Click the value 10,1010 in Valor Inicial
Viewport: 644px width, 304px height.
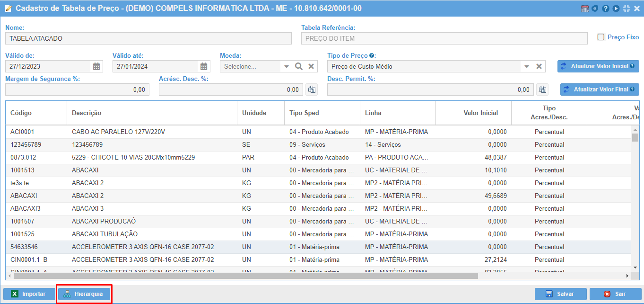496,170
